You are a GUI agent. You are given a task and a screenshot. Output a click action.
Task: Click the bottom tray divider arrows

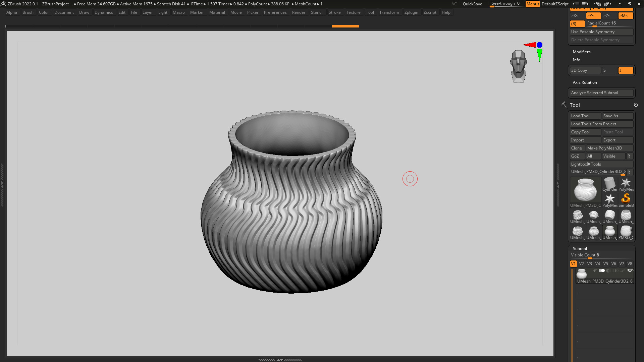tap(280, 360)
